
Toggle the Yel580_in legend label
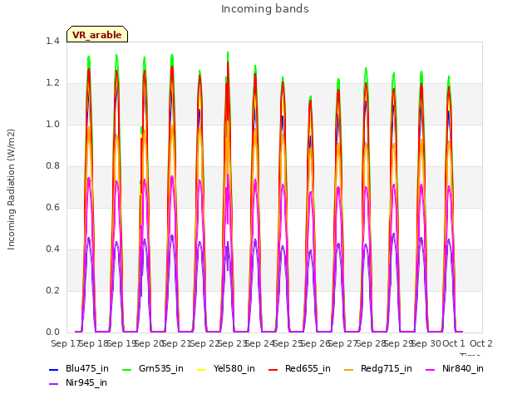click(234, 368)
